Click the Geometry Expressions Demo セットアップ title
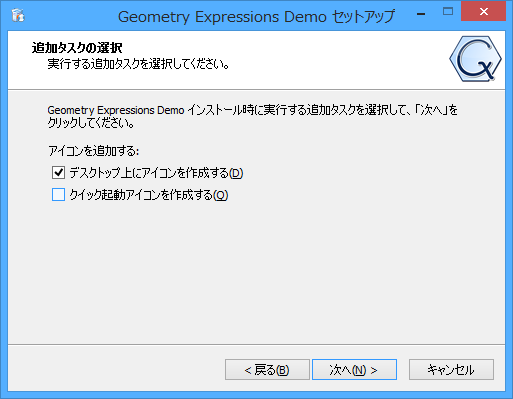513x399 pixels. (256, 17)
